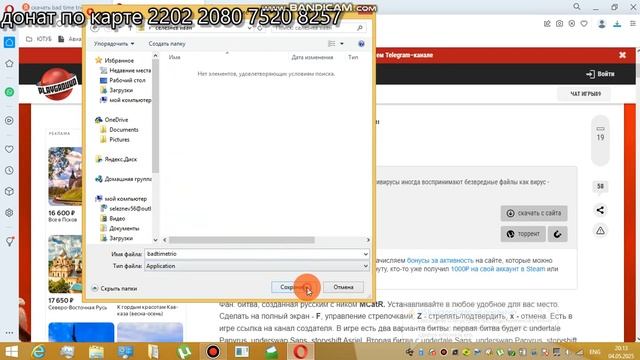Click the бонусы за активность link

click(x=440, y=260)
